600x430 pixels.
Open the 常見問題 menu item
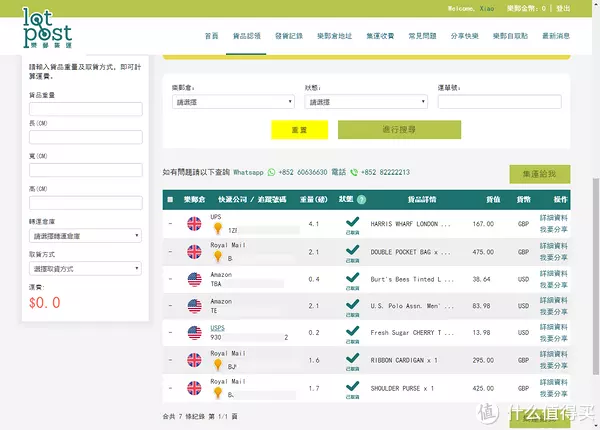click(422, 36)
